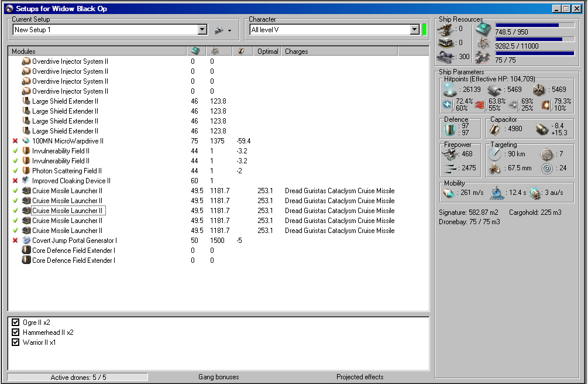This screenshot has height=384, width=588.
Task: Click the scan resolution 67.5 mm icon
Action: click(494, 168)
